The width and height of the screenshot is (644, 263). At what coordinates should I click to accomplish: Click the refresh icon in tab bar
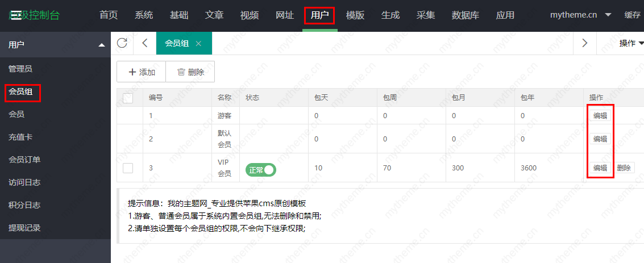point(122,43)
